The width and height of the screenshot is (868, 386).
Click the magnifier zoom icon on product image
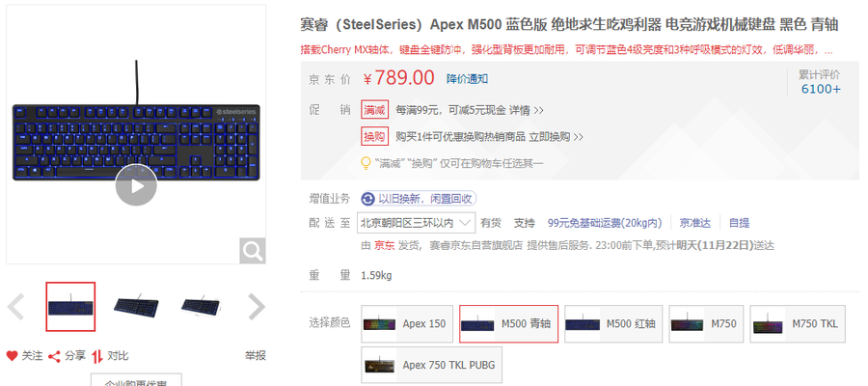(x=253, y=251)
